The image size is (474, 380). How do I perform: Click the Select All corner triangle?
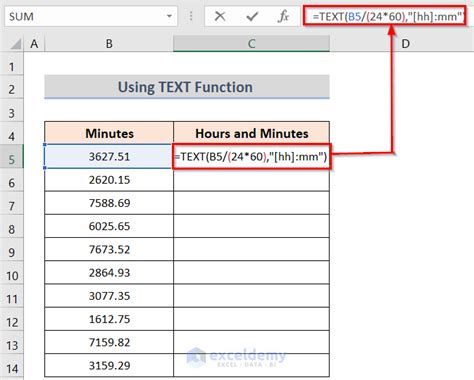pos(15,44)
